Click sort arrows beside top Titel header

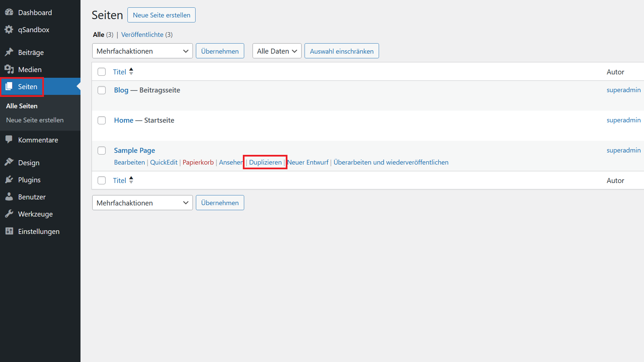[131, 71]
